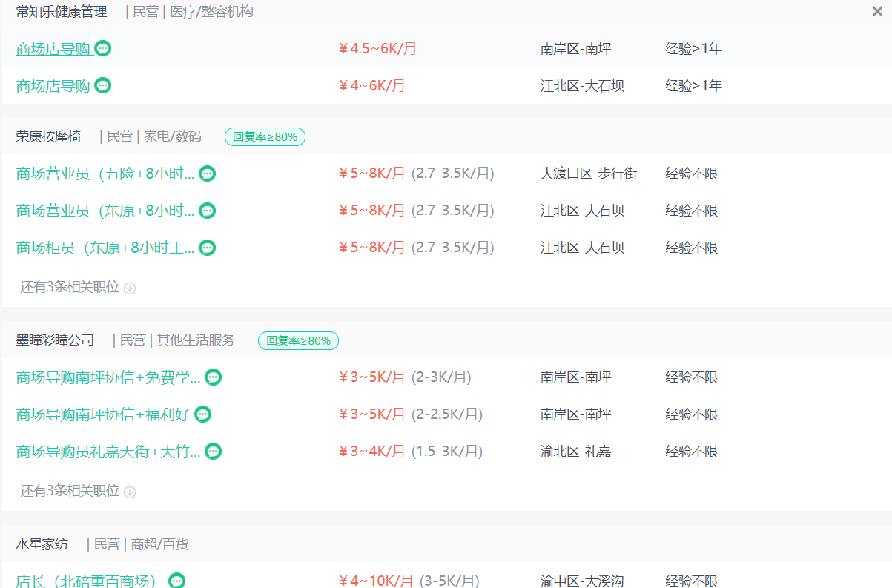Expand 3 more positions under 墨瞳彩瞳公司

(77, 492)
